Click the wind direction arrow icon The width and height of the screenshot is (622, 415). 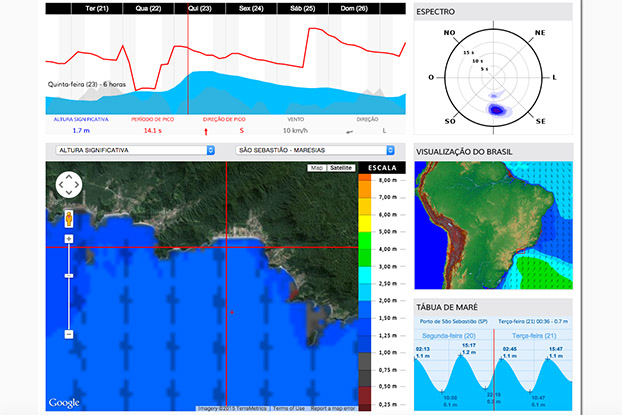coord(349,132)
